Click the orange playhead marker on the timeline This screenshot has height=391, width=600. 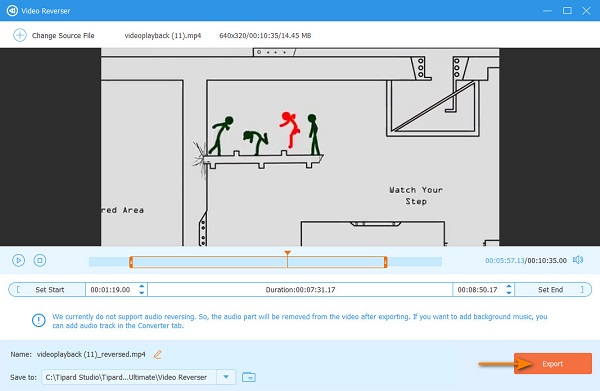(287, 253)
